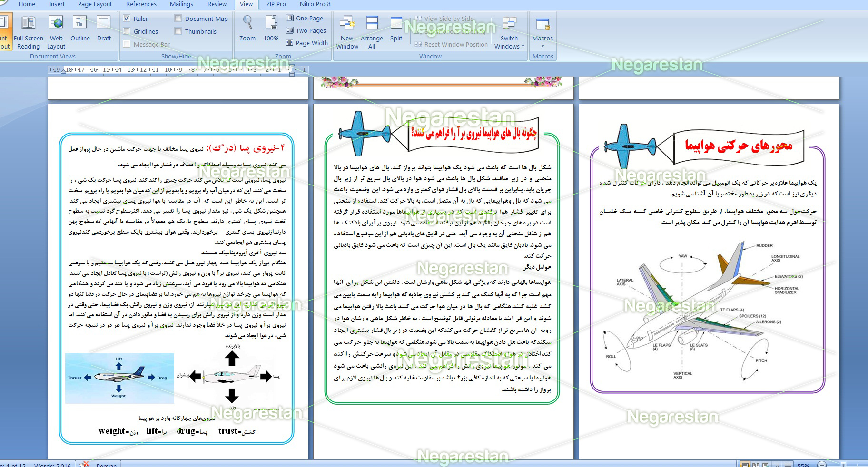This screenshot has height=467, width=868.
Task: Open a New Window
Action: pos(347,32)
